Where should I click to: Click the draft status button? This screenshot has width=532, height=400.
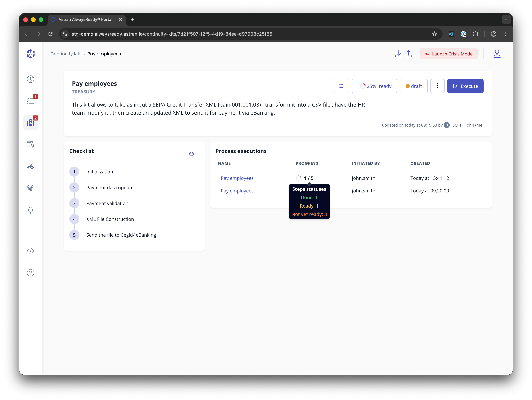pyautogui.click(x=414, y=86)
